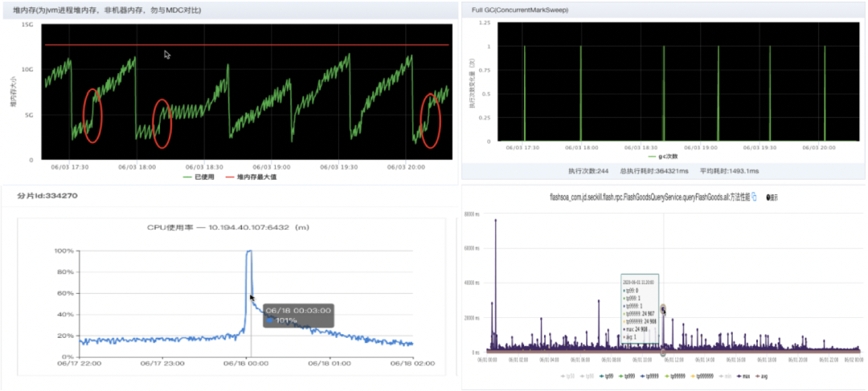Click the 06/03 19:00 label in heap chart
This screenshot has width=868, height=391.
[272, 166]
